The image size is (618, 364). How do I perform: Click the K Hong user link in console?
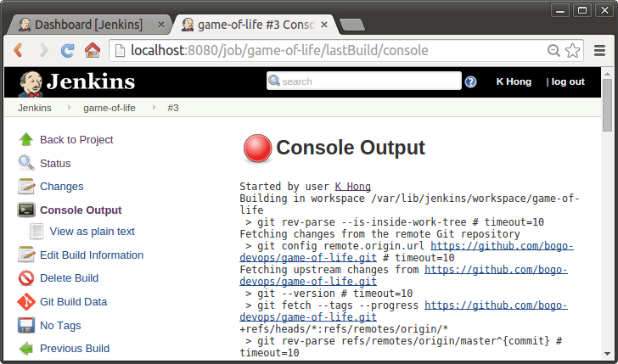pyautogui.click(x=353, y=187)
